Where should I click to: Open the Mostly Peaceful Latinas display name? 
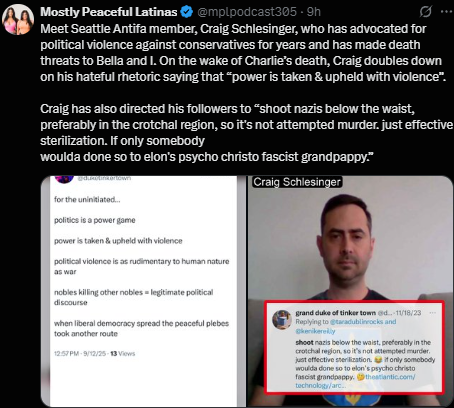[109, 12]
